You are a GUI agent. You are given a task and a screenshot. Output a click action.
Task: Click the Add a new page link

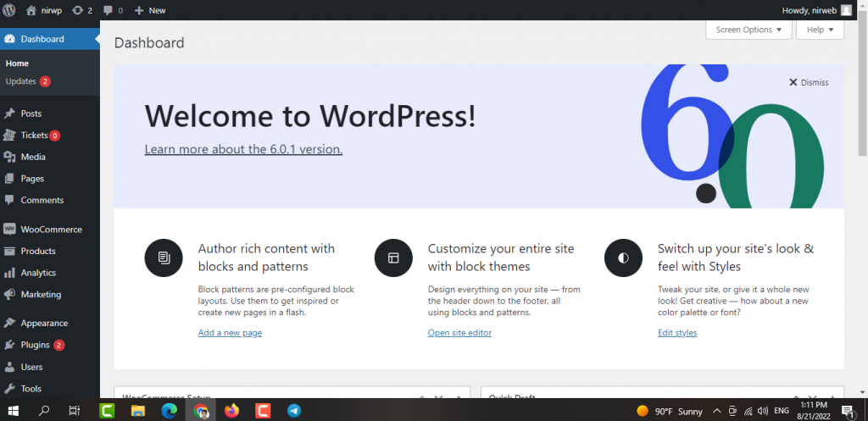coord(230,333)
